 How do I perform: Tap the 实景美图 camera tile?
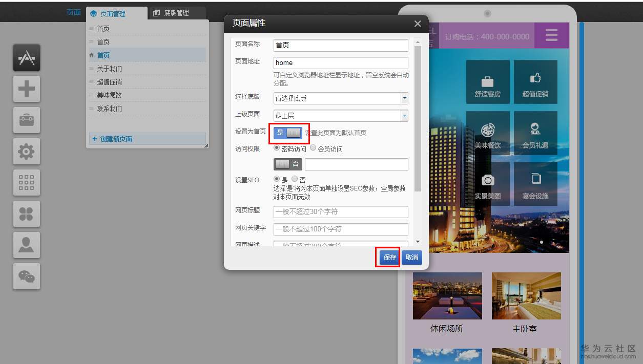[x=488, y=184]
